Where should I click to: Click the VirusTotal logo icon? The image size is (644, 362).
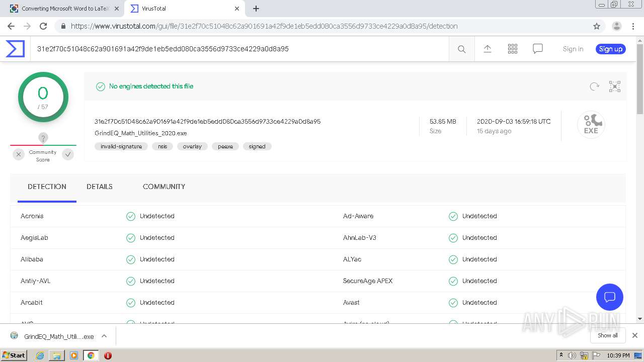click(15, 49)
